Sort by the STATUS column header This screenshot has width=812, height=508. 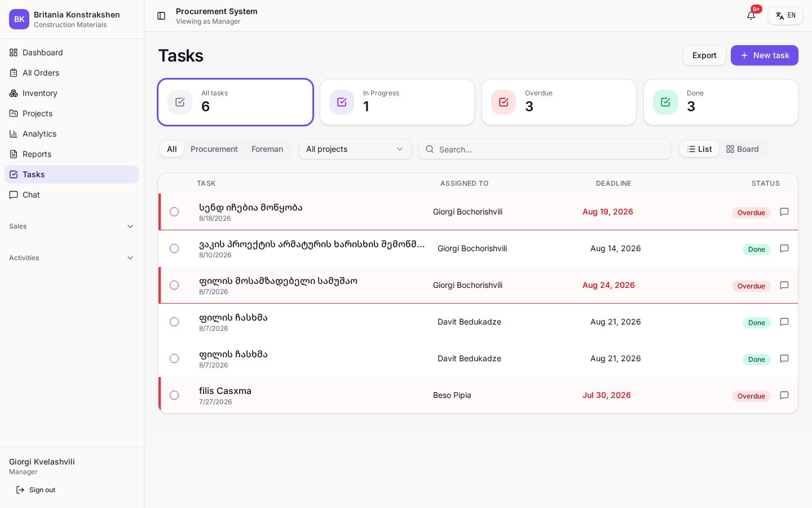766,183
